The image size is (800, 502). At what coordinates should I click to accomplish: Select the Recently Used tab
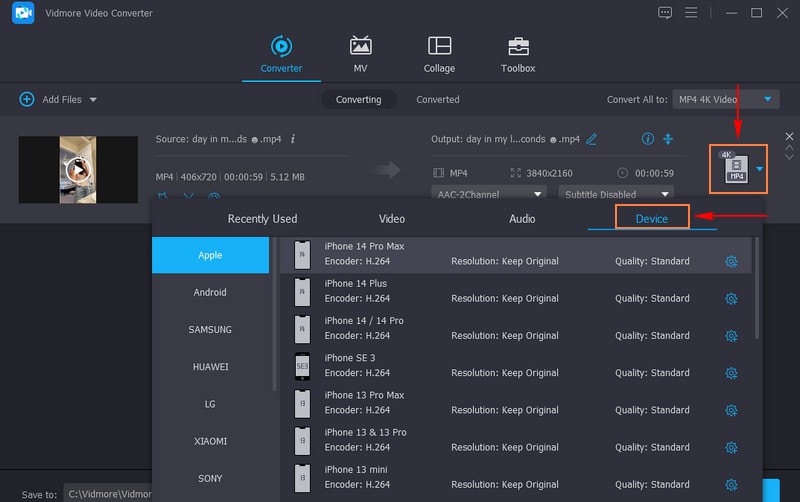262,218
